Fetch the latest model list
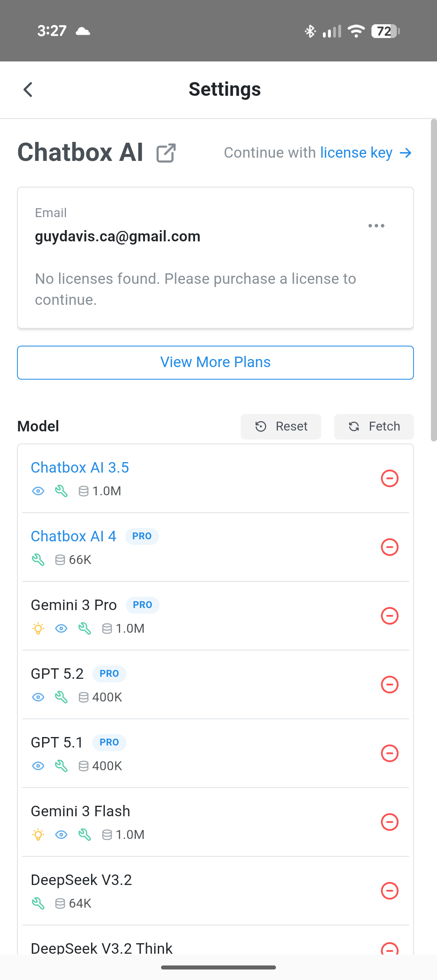This screenshot has width=437, height=980. (374, 427)
